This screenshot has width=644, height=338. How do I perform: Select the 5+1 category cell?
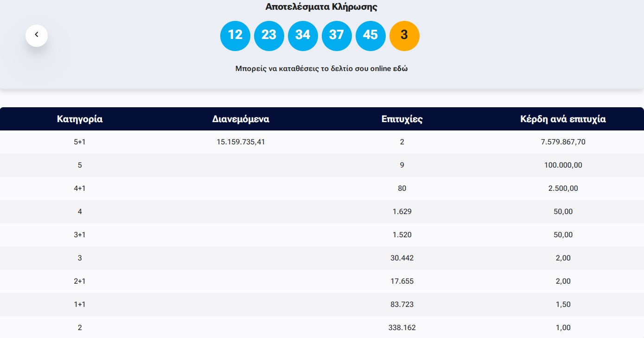(x=80, y=142)
